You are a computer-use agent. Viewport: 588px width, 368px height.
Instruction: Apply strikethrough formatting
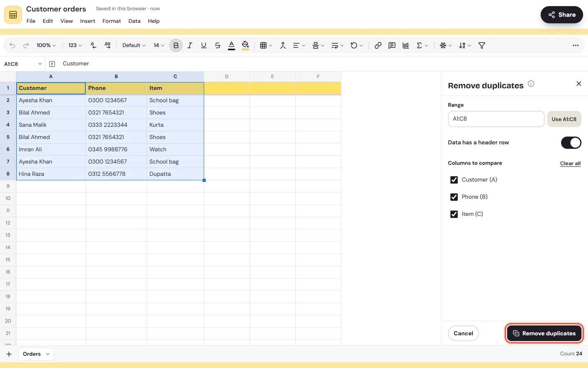(218, 45)
